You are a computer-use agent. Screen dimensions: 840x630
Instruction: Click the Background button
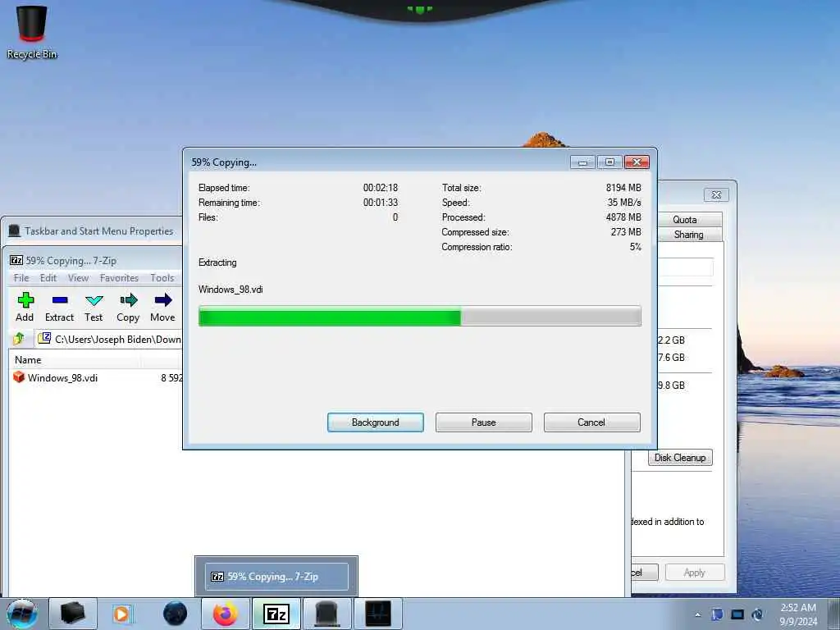pyautogui.click(x=376, y=422)
